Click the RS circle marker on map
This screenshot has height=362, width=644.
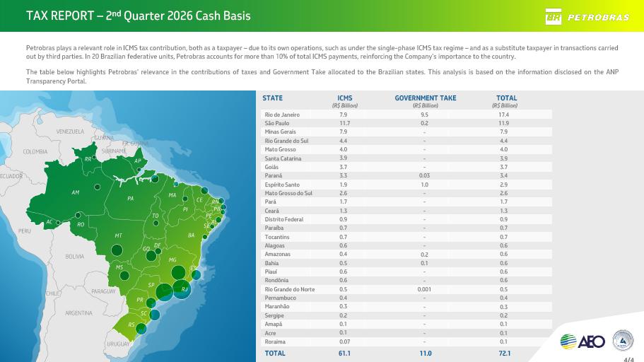click(141, 329)
